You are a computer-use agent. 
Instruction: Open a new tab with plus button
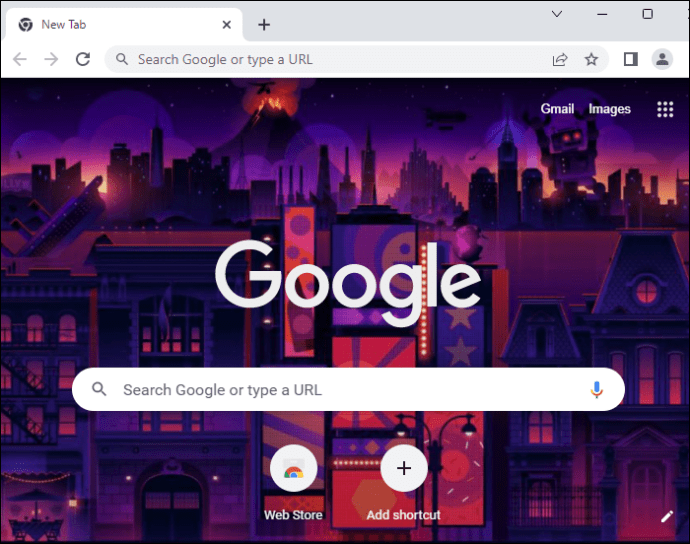click(x=264, y=25)
